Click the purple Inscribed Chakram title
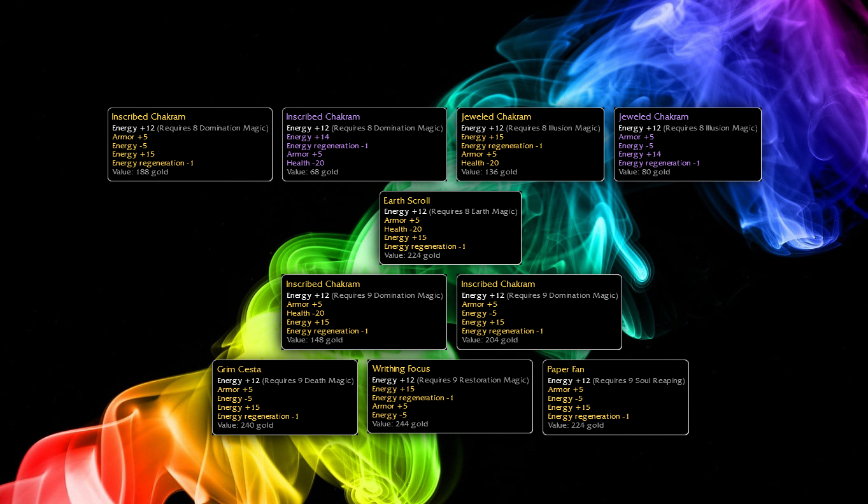Screen dimensions: 868x504 click(x=323, y=116)
